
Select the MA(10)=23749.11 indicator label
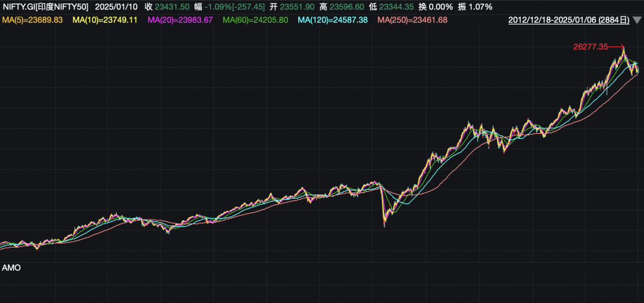[x=105, y=20]
